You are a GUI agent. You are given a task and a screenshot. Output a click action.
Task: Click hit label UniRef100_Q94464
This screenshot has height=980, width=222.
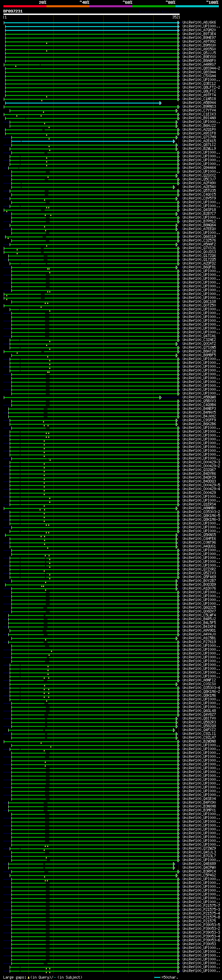pos(199,168)
